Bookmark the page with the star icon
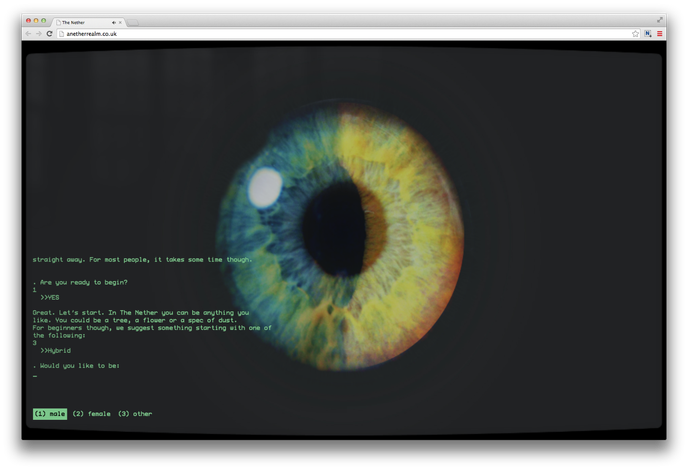 pos(635,34)
